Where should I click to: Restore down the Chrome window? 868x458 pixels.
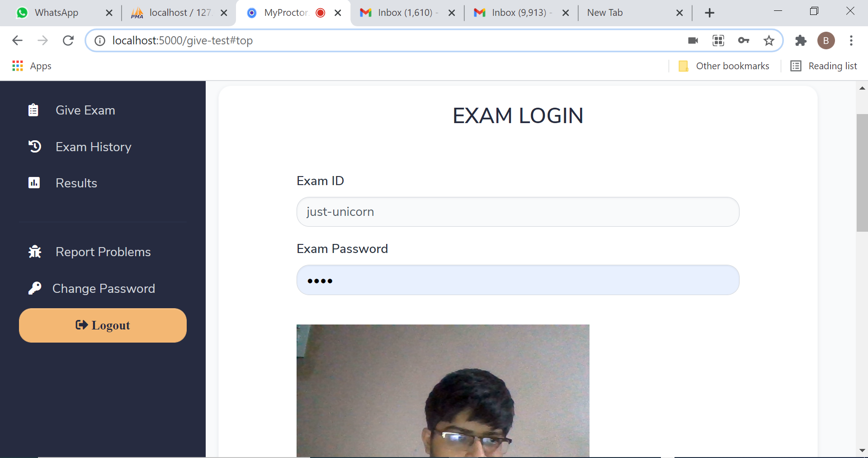pyautogui.click(x=814, y=11)
